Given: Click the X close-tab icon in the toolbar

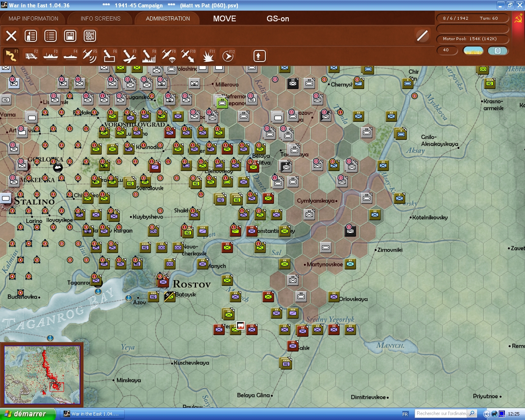Looking at the screenshot, I should (11, 36).
